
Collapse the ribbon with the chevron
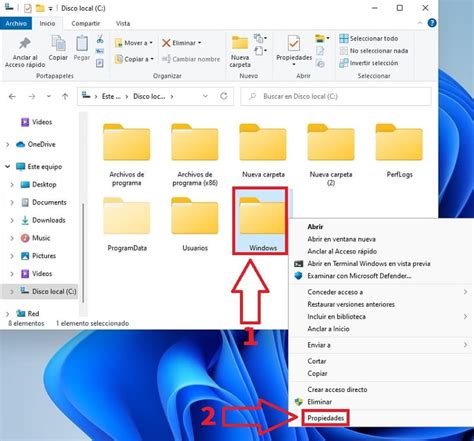coord(420,23)
